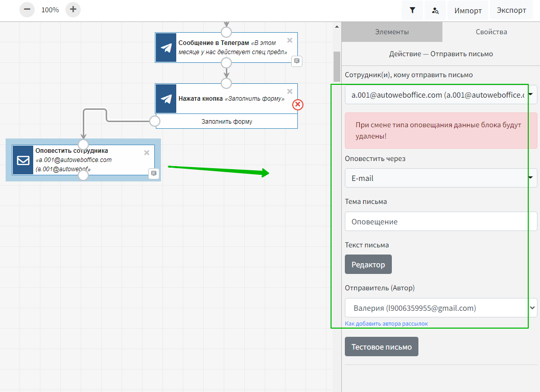The height and width of the screenshot is (392, 540).
Task: Open the Оповестить через E-mail dropdown
Action: [440, 178]
